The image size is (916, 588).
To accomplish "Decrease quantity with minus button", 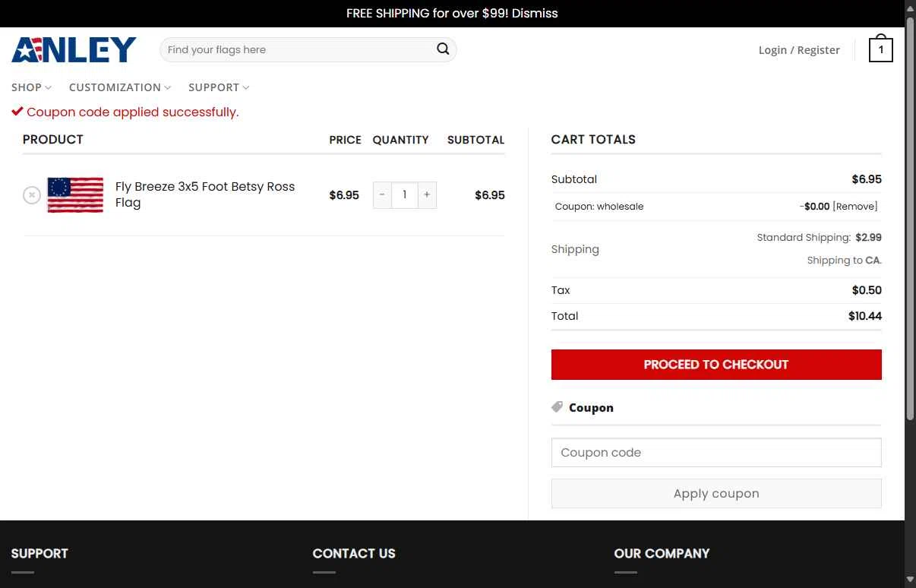I will tap(382, 195).
